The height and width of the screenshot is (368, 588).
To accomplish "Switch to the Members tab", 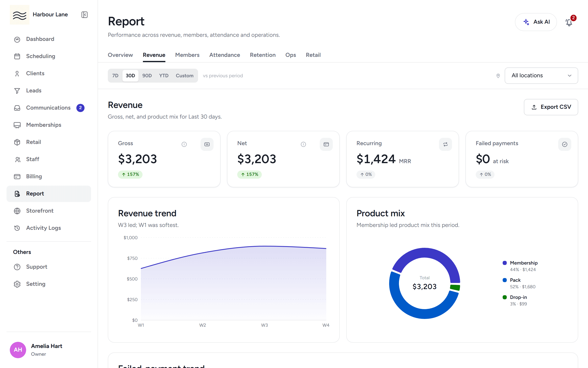I will pyautogui.click(x=187, y=55).
